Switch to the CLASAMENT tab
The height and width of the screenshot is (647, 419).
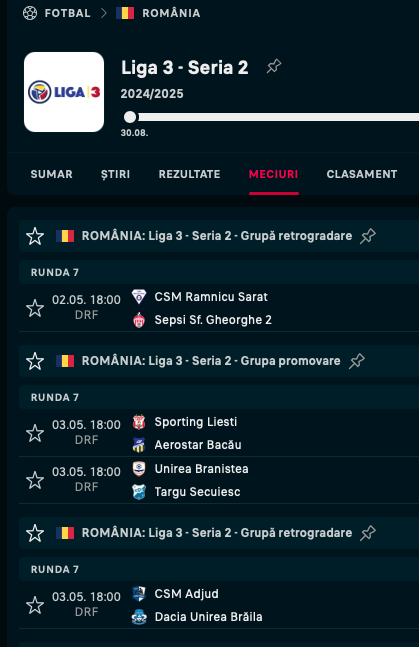362,174
